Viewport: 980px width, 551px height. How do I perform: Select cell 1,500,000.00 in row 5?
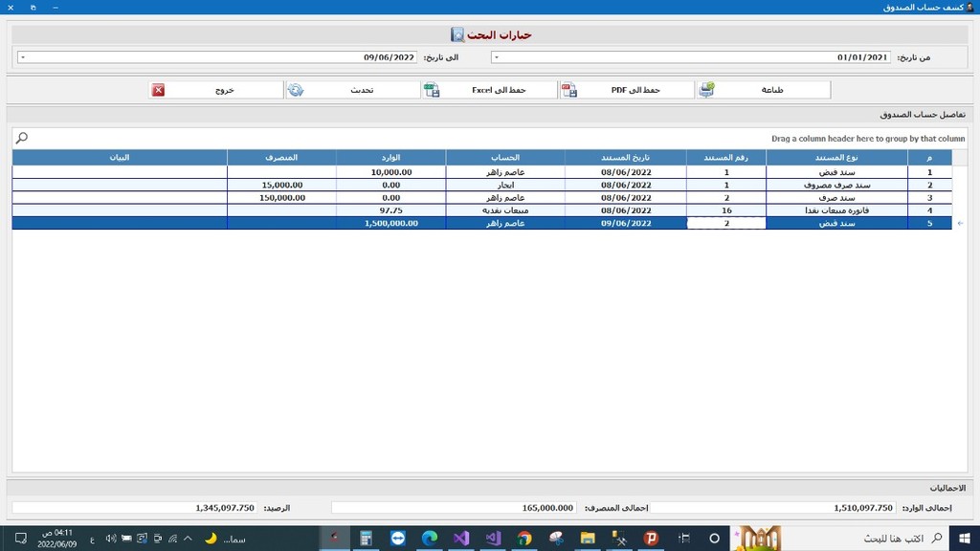tap(390, 223)
